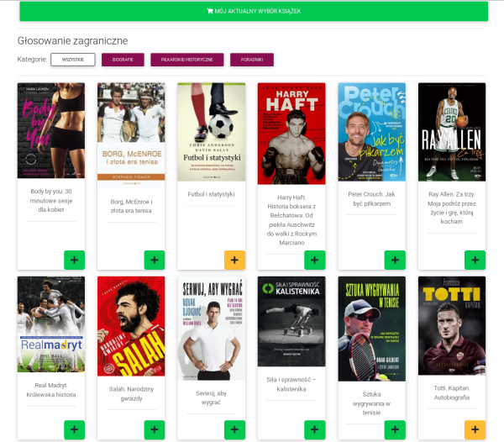
Task: Add Siła i sprawność kalistenika book
Action: tap(315, 429)
